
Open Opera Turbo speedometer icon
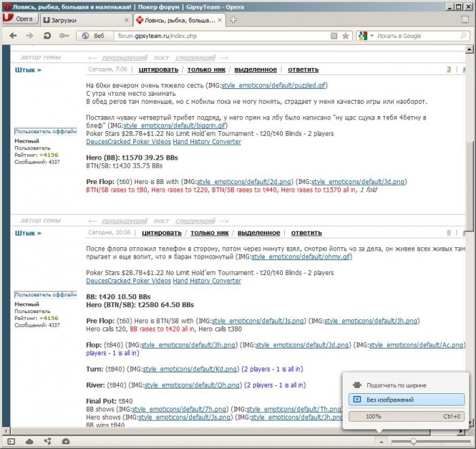tap(65, 442)
